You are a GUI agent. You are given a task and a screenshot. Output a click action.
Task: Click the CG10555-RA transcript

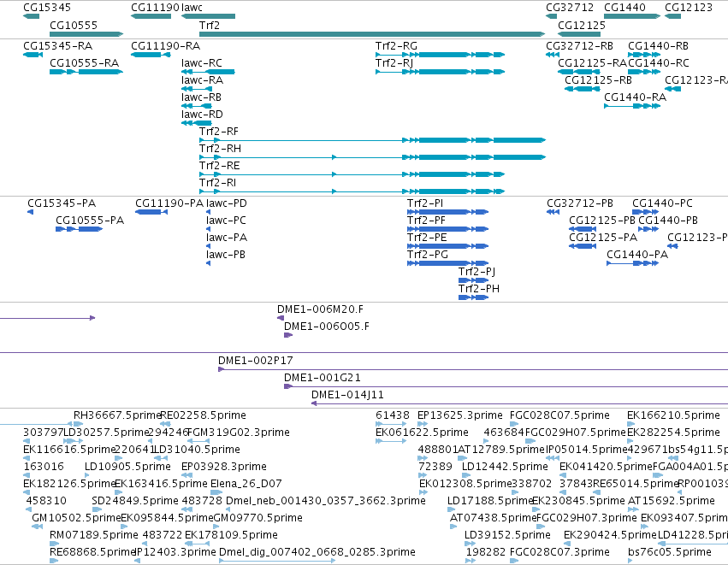pyautogui.click(x=86, y=72)
